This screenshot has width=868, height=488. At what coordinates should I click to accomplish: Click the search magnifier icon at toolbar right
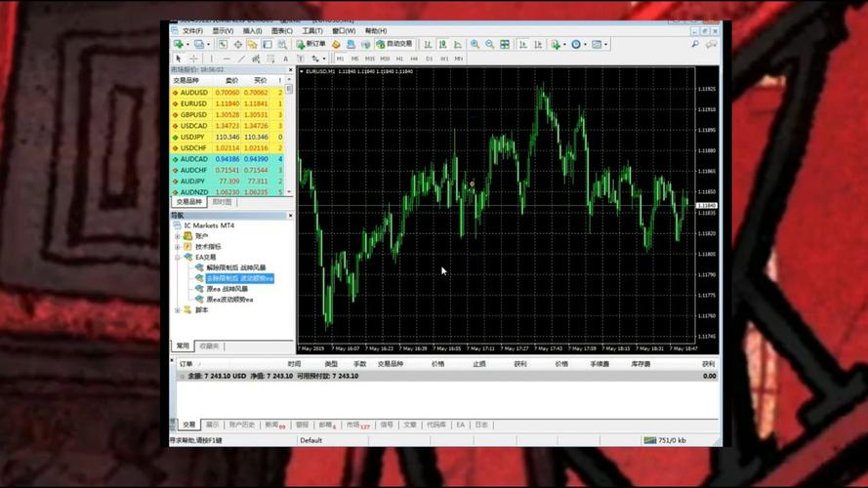695,44
